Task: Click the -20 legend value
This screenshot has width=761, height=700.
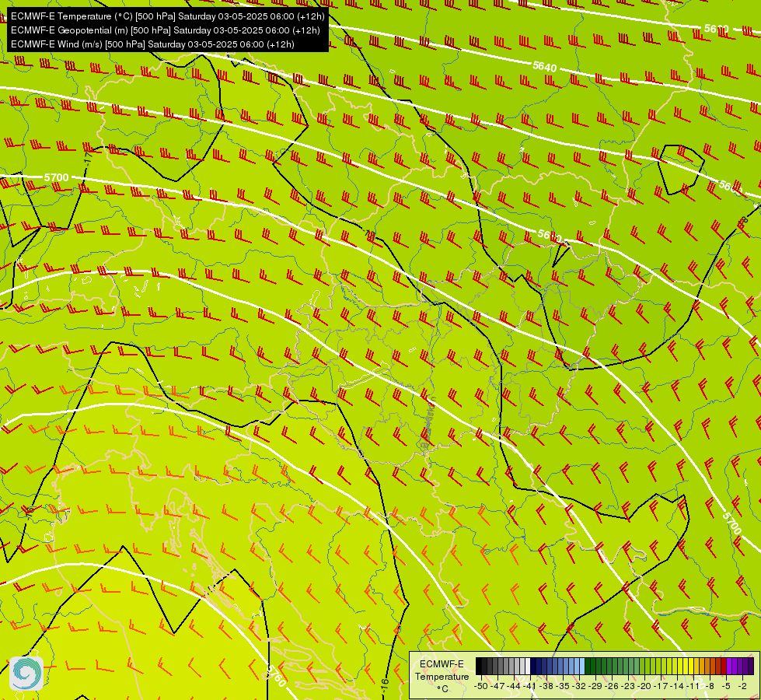Action: [x=644, y=686]
